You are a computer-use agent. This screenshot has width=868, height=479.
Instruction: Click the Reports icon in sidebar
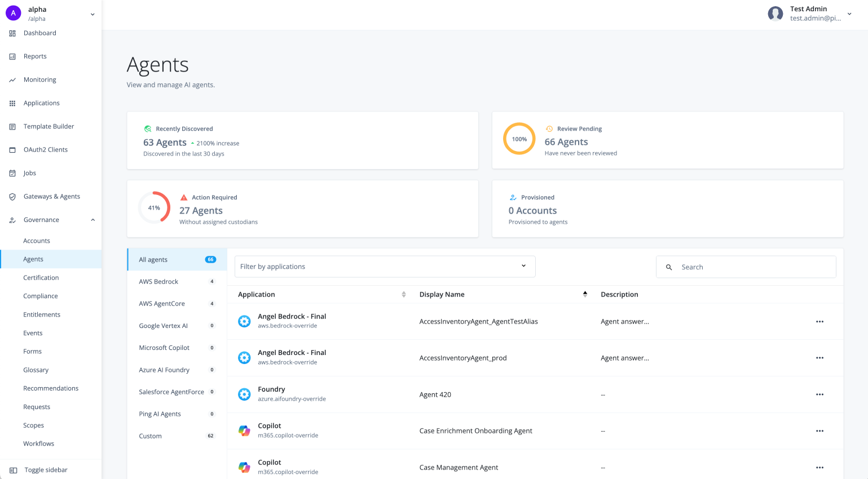click(12, 56)
